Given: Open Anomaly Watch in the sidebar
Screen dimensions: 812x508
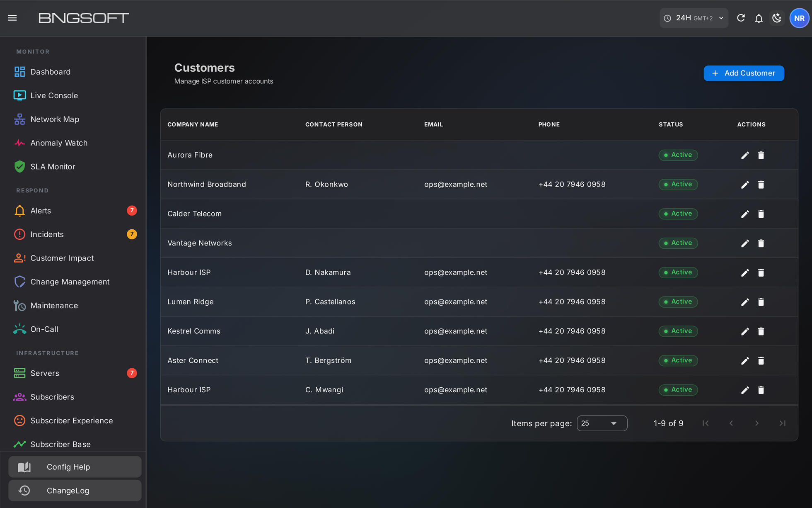Looking at the screenshot, I should (73, 143).
